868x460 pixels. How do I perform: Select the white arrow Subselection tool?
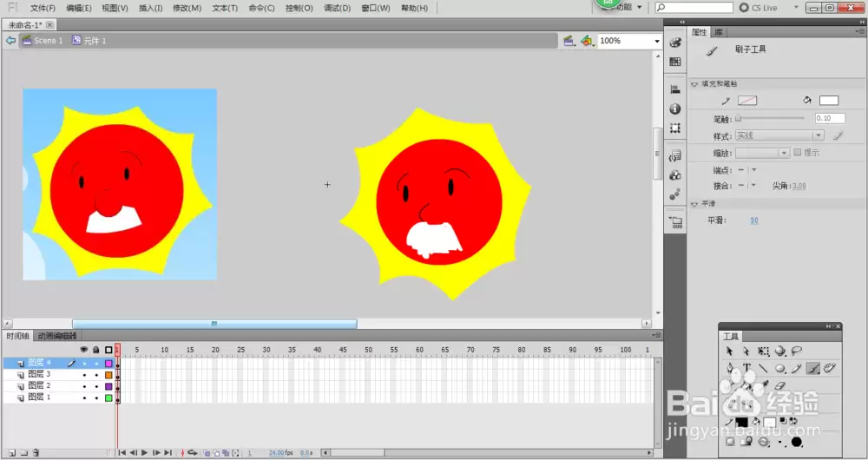(x=746, y=351)
